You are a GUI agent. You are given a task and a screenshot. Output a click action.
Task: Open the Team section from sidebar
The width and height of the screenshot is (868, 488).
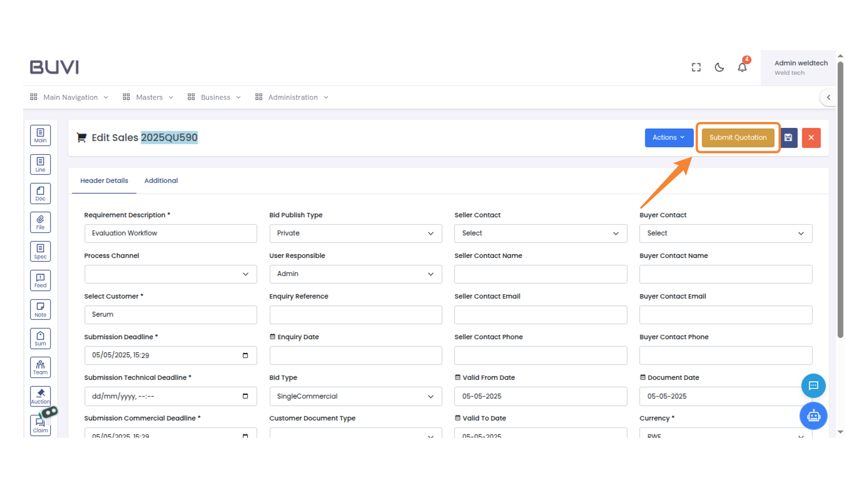[40, 367]
